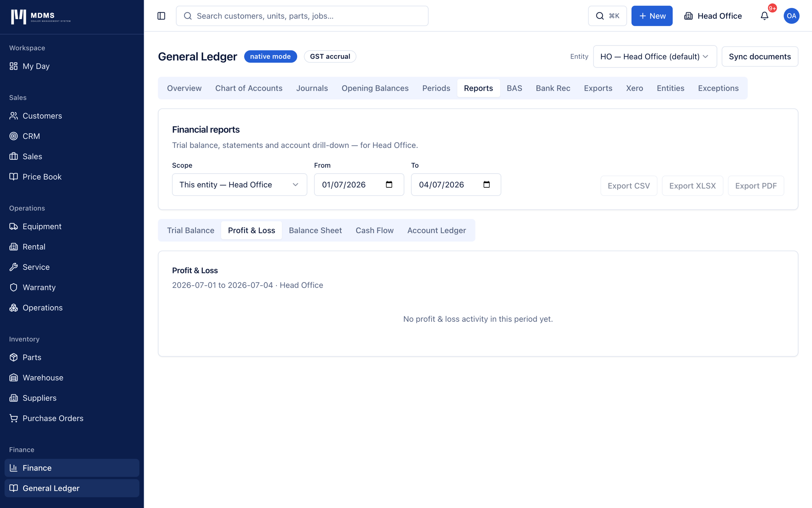Viewport: 812px width, 508px height.
Task: Click the Purchase Orders cart icon
Action: [14, 418]
